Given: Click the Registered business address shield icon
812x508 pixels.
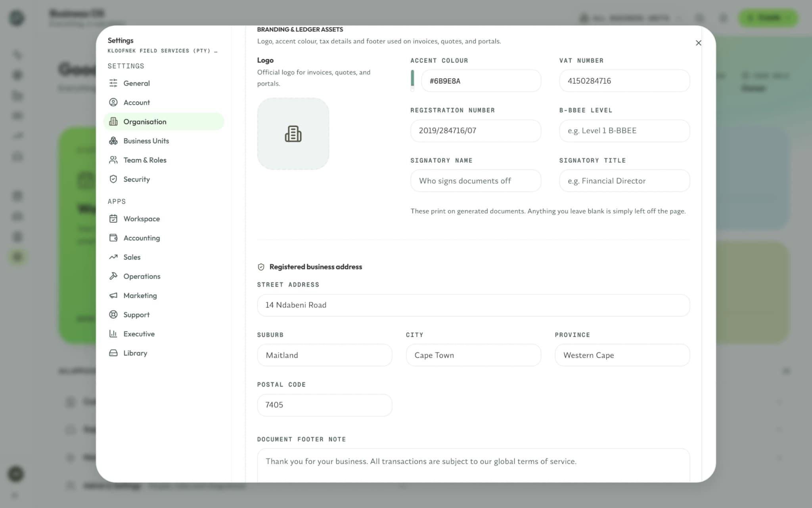Looking at the screenshot, I should [261, 267].
